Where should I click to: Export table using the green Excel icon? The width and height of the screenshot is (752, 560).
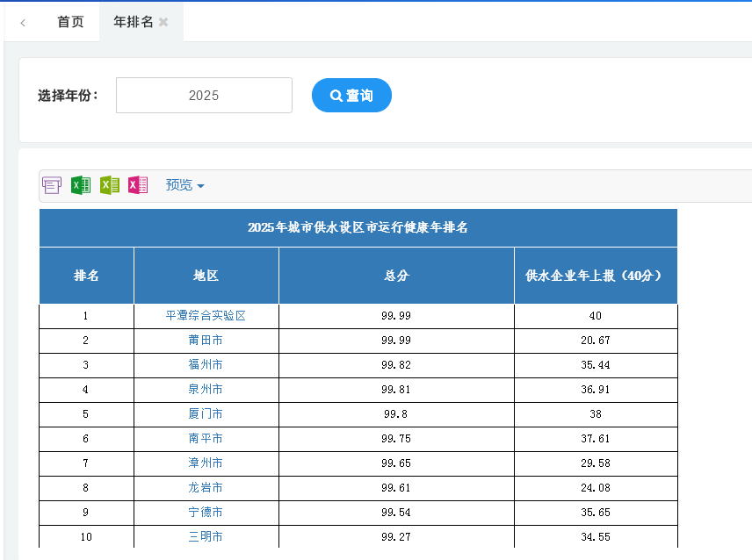click(x=80, y=184)
